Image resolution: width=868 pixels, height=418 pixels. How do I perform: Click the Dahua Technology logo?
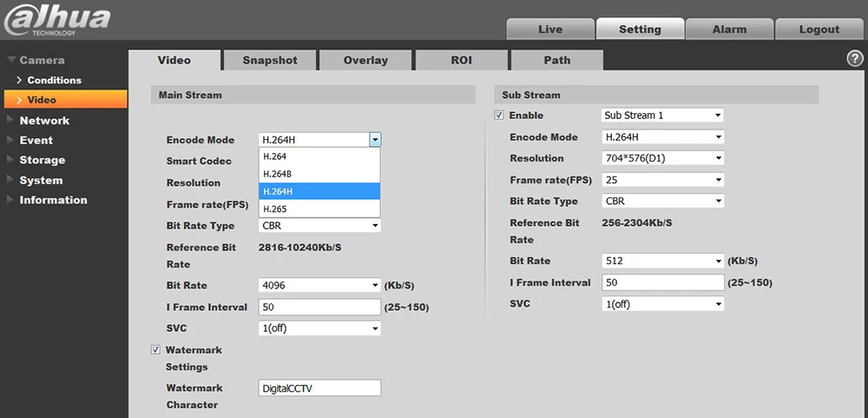[56, 21]
